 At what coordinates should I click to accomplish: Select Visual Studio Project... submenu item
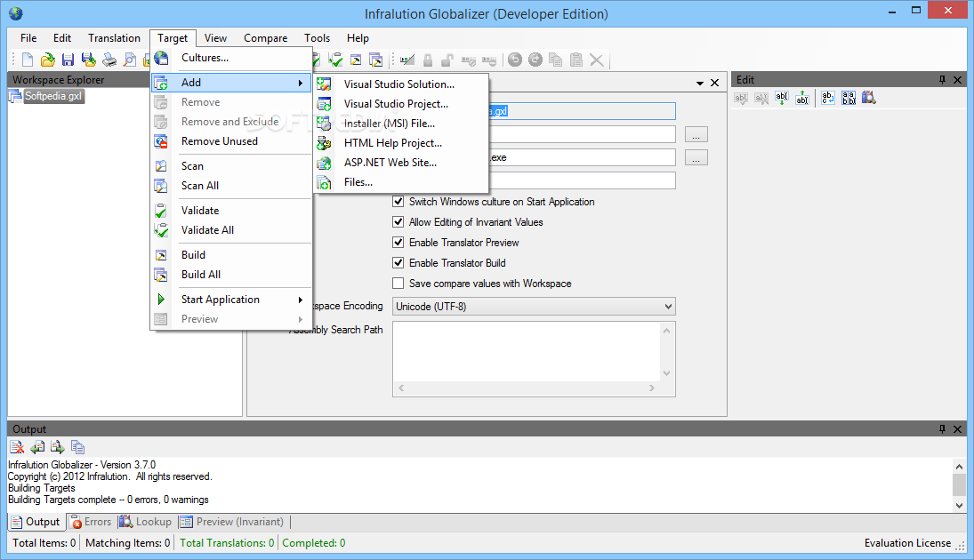click(401, 104)
